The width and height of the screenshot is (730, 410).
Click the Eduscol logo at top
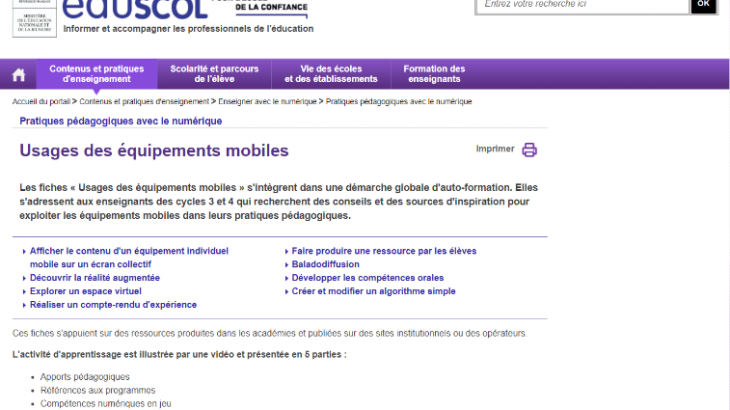click(x=135, y=9)
